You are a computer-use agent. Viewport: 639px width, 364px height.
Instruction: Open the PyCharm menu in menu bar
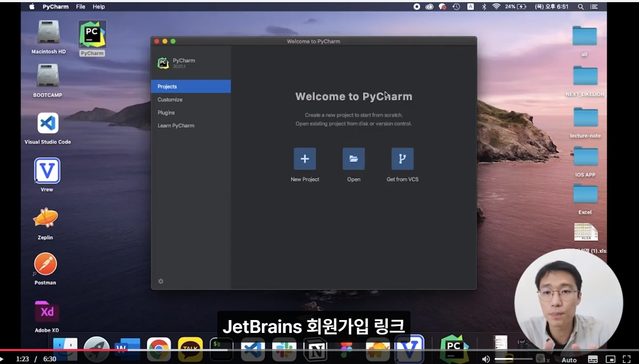[x=55, y=6]
